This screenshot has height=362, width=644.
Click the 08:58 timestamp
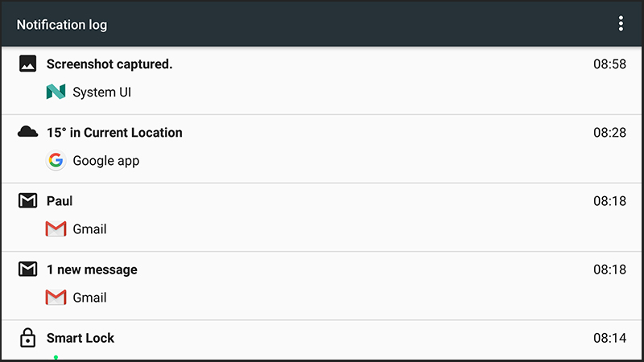click(609, 64)
